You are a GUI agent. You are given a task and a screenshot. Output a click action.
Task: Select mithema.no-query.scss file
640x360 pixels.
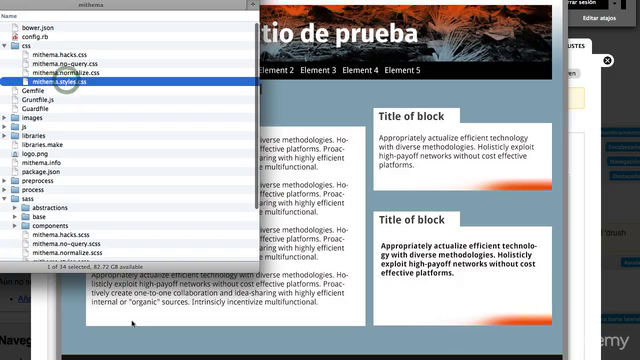coord(66,244)
